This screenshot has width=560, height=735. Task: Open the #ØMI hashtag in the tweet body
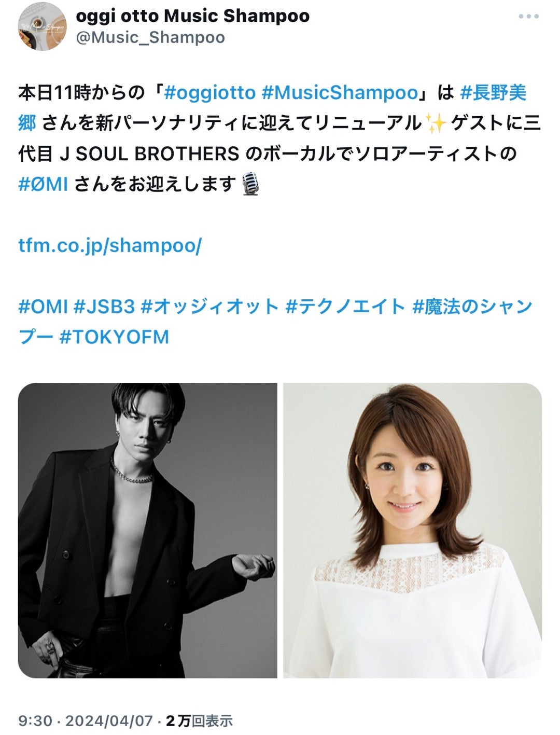tap(43, 184)
